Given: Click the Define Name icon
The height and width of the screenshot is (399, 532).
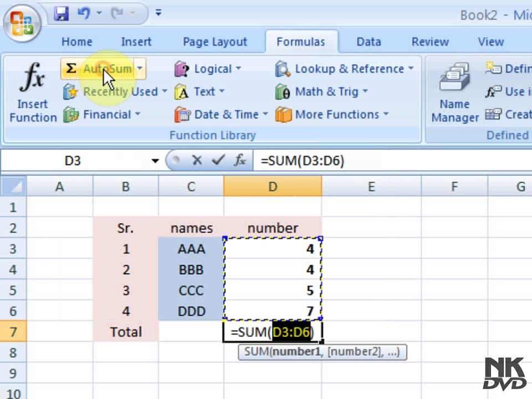Looking at the screenshot, I should [493, 69].
